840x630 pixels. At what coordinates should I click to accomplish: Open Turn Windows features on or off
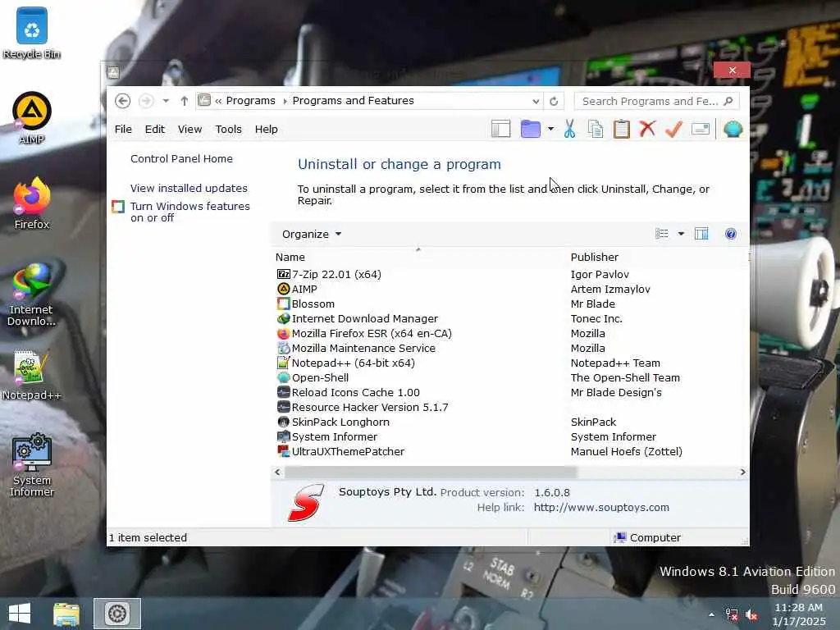pyautogui.click(x=189, y=212)
